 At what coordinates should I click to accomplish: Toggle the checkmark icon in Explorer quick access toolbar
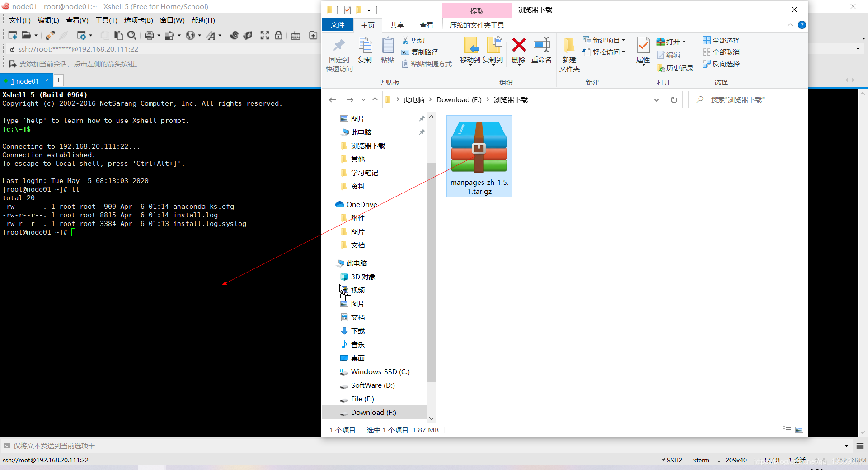pyautogui.click(x=347, y=9)
